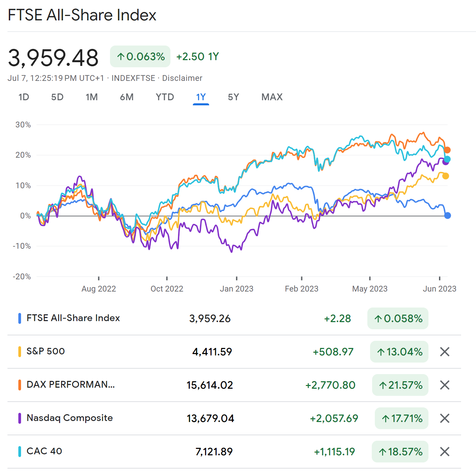The image size is (476, 474).
Task: Click the purple Nasdaq endpoint dot
Action: coord(445,162)
